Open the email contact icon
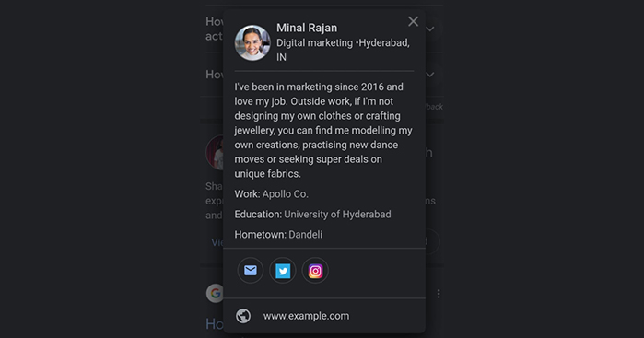This screenshot has width=644, height=338. pos(250,271)
